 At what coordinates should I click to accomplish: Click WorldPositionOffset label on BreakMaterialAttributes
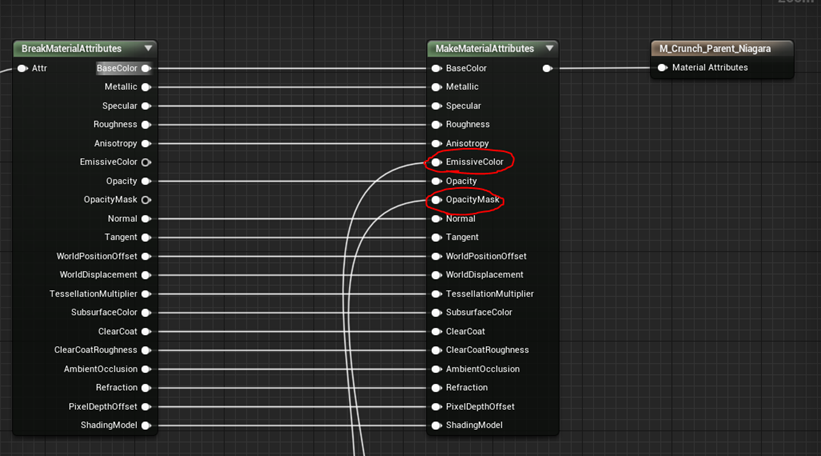[97, 256]
